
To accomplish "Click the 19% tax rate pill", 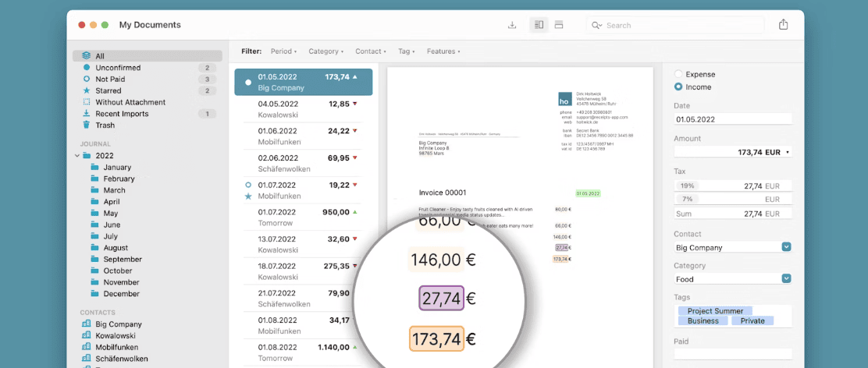I will (688, 186).
